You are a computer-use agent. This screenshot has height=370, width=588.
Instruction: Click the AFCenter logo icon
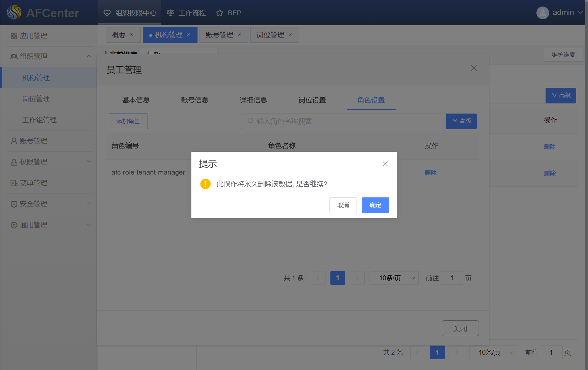[x=14, y=13]
